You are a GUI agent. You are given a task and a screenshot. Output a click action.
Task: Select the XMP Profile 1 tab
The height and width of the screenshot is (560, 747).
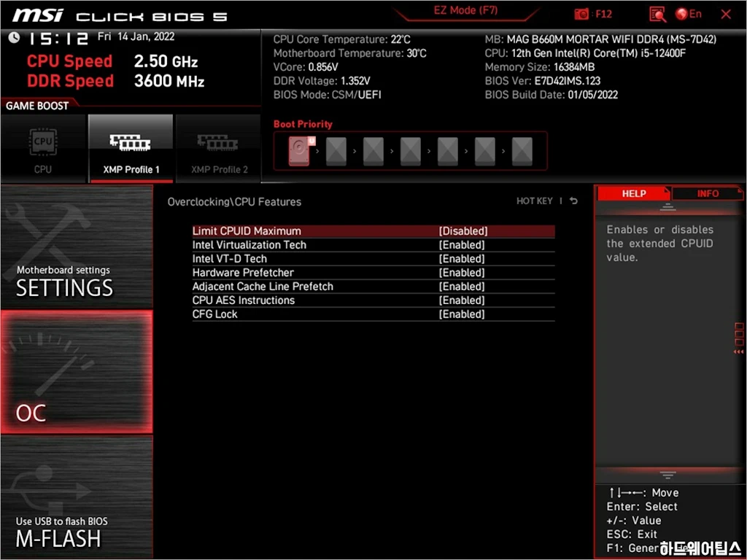point(131,149)
